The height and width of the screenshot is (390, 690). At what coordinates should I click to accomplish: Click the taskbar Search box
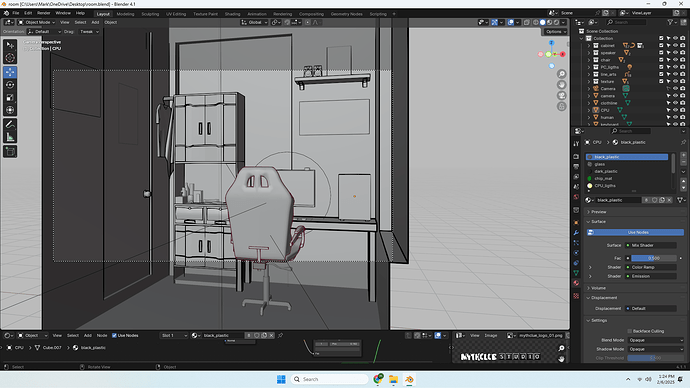329,379
